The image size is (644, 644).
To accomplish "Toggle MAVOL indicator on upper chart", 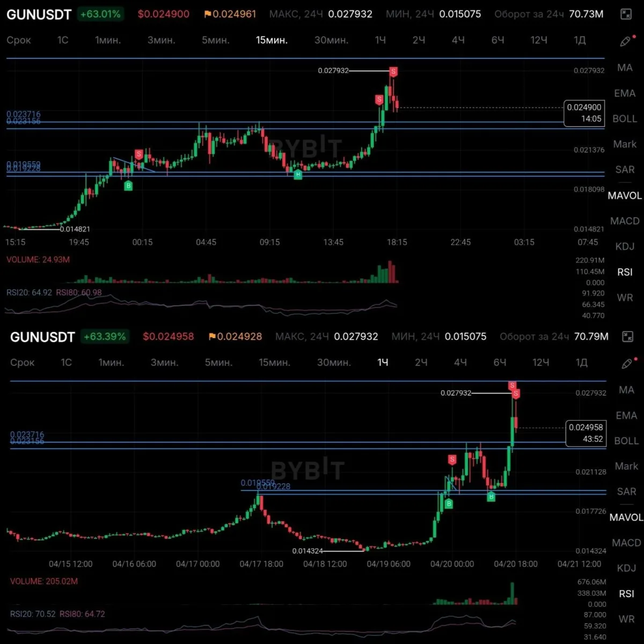I will click(625, 195).
